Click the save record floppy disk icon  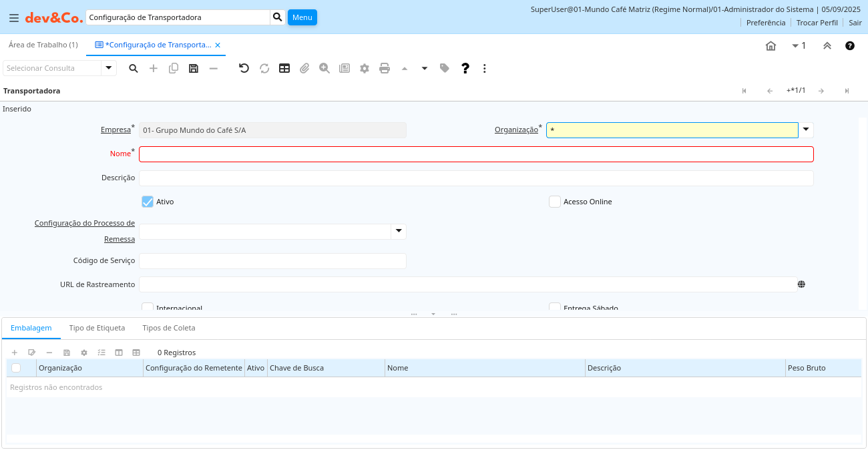tap(194, 68)
